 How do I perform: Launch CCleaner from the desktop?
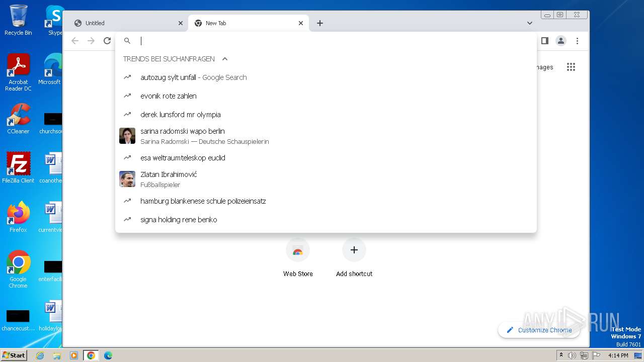18,119
